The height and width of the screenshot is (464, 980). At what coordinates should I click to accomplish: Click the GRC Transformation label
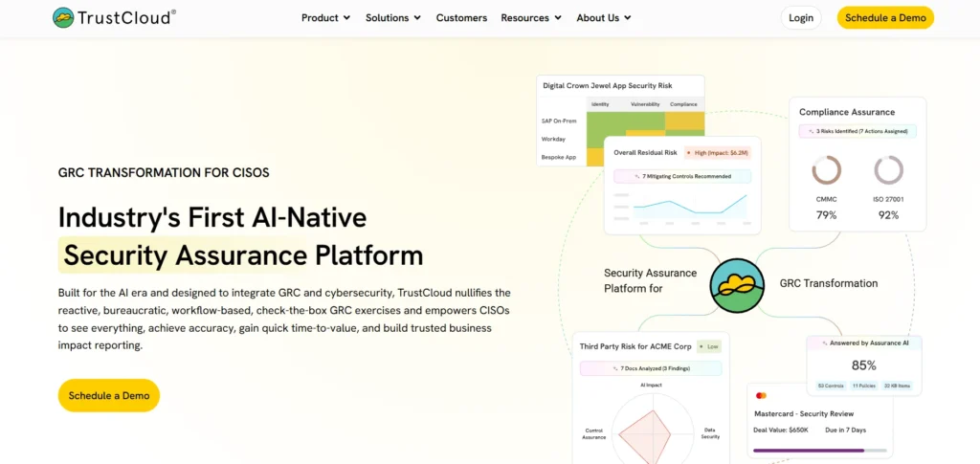coord(829,283)
